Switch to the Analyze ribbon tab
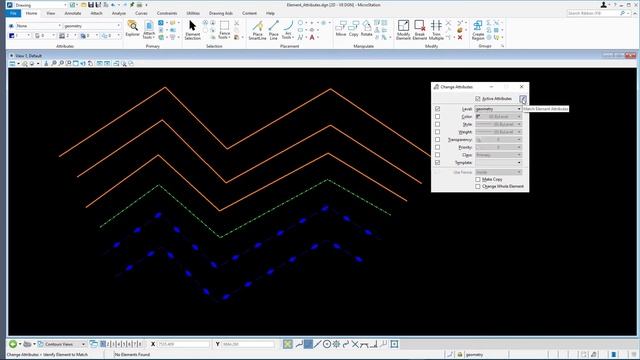The height and width of the screenshot is (360, 640). pos(119,13)
